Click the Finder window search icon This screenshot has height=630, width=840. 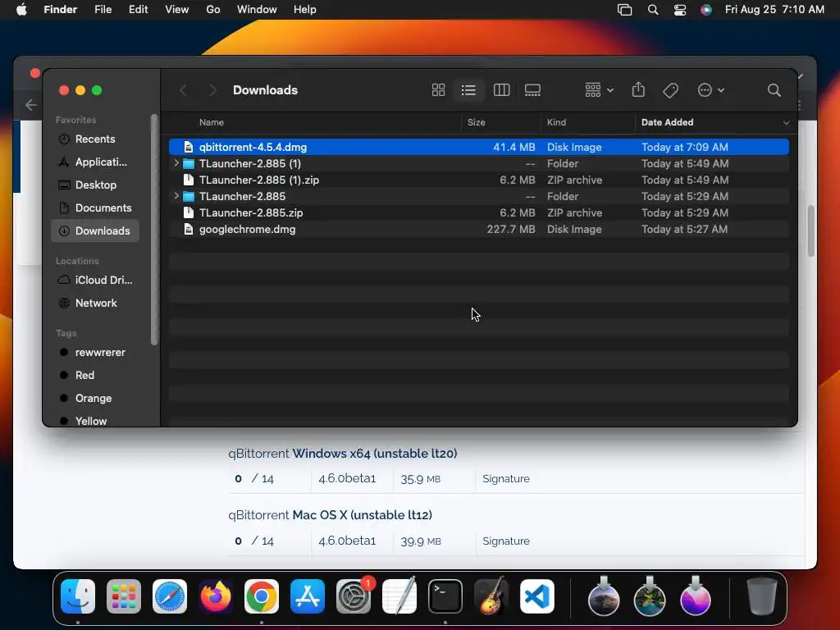(x=774, y=90)
